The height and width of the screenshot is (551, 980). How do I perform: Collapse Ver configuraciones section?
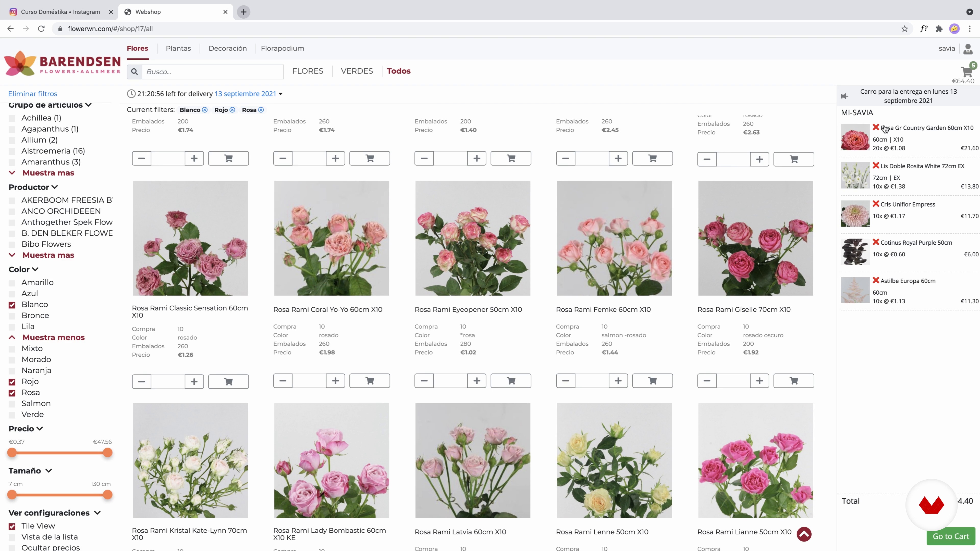[54, 513]
